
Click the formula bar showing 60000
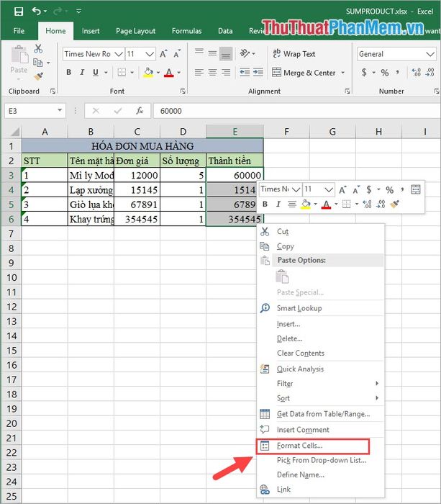pyautogui.click(x=297, y=111)
